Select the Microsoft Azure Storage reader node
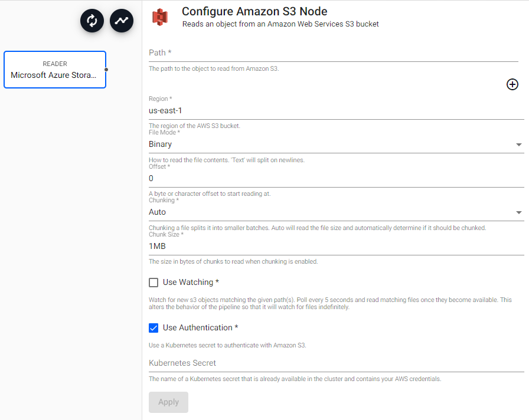This screenshot has width=529, height=420. [x=55, y=70]
